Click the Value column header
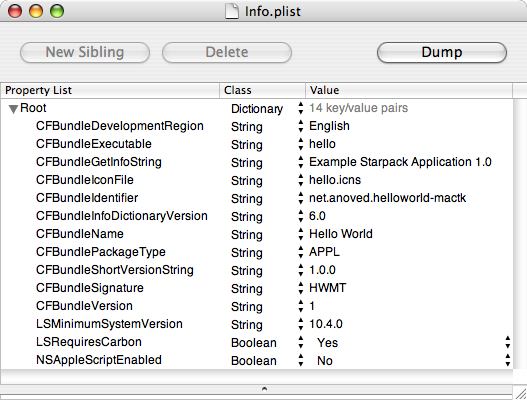The image size is (527, 400). click(x=409, y=90)
